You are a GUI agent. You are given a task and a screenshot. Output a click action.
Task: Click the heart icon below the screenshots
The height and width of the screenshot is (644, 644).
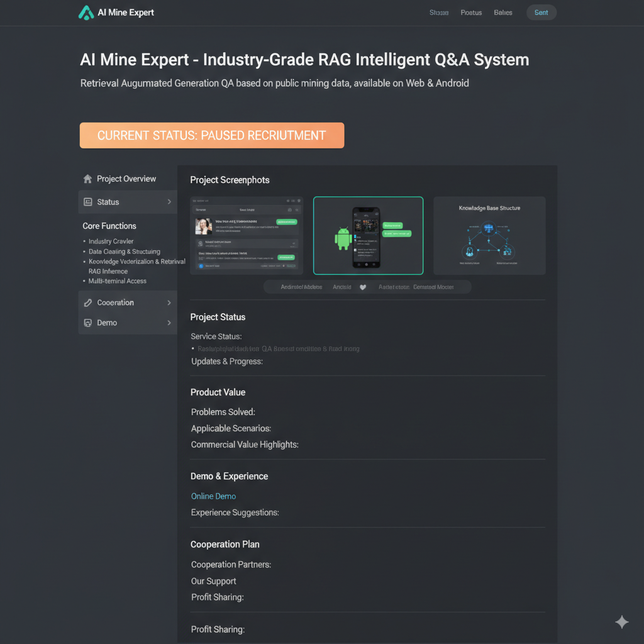click(x=363, y=287)
